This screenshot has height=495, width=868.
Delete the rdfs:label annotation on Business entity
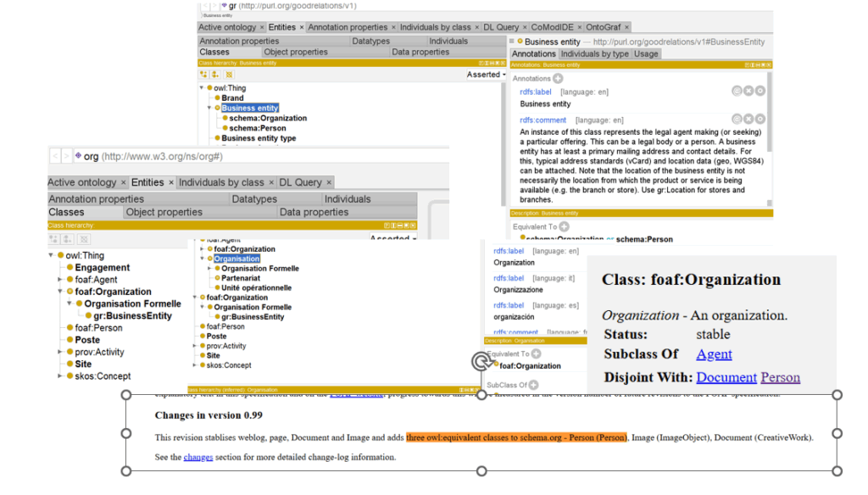(748, 91)
